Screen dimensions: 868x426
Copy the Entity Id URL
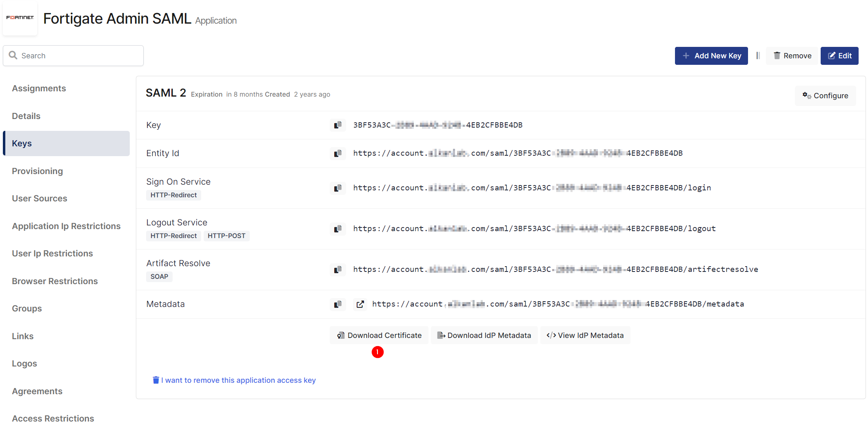(337, 153)
